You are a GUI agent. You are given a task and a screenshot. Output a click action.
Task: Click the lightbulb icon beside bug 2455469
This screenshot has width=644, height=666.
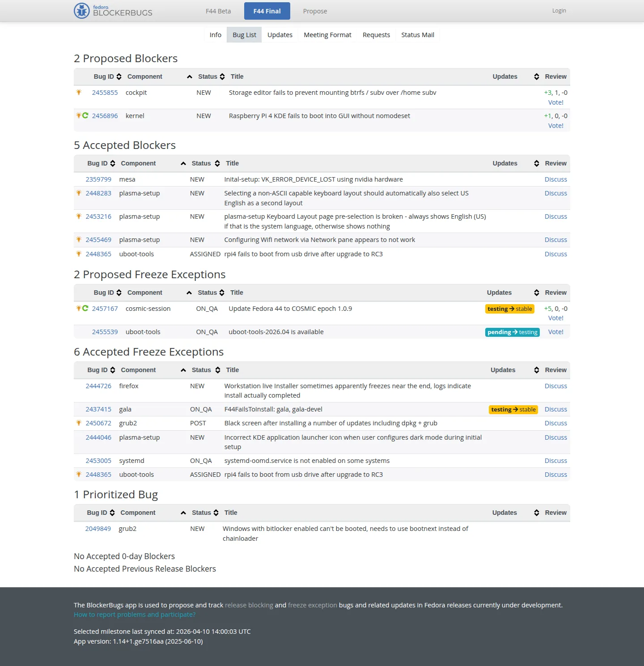pyautogui.click(x=79, y=239)
